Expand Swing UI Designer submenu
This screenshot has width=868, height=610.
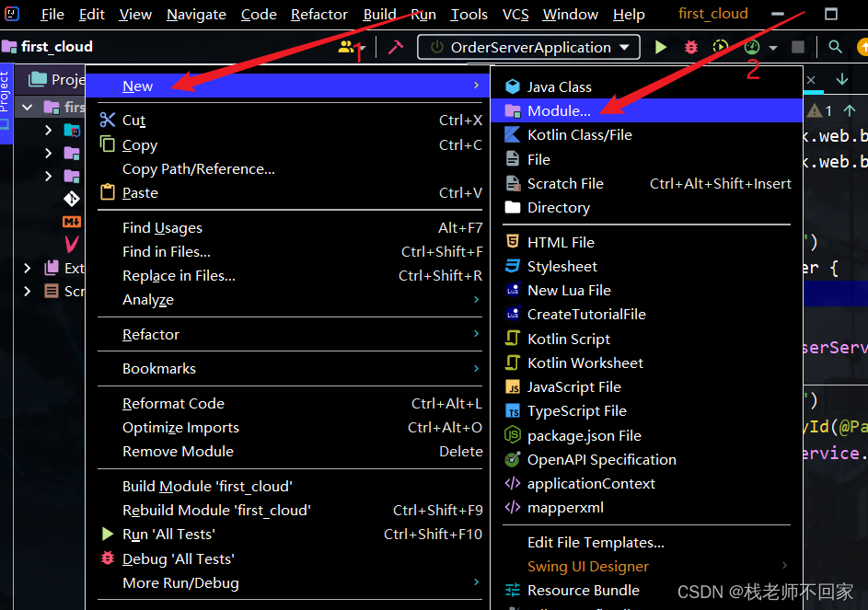(x=646, y=566)
